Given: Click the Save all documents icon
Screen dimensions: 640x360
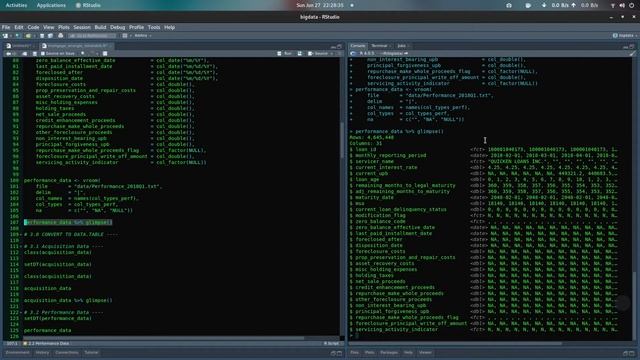Looking at the screenshot, I should pos(49,36).
